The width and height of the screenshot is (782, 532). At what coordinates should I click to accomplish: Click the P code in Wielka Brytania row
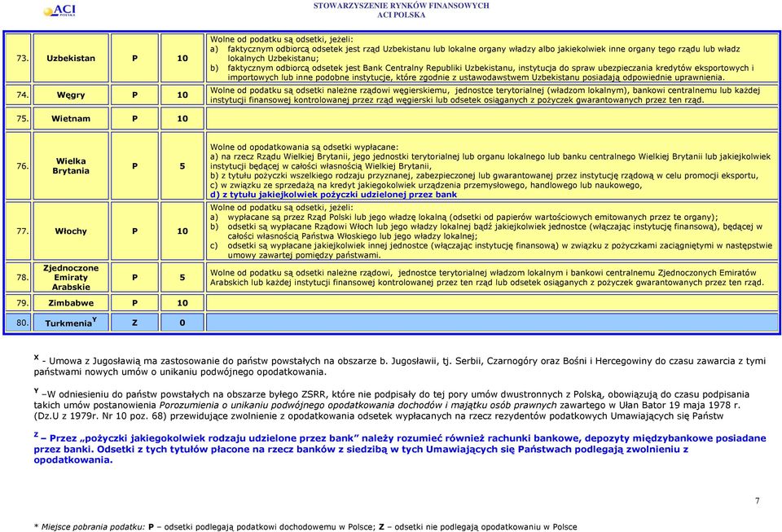pyautogui.click(x=134, y=166)
